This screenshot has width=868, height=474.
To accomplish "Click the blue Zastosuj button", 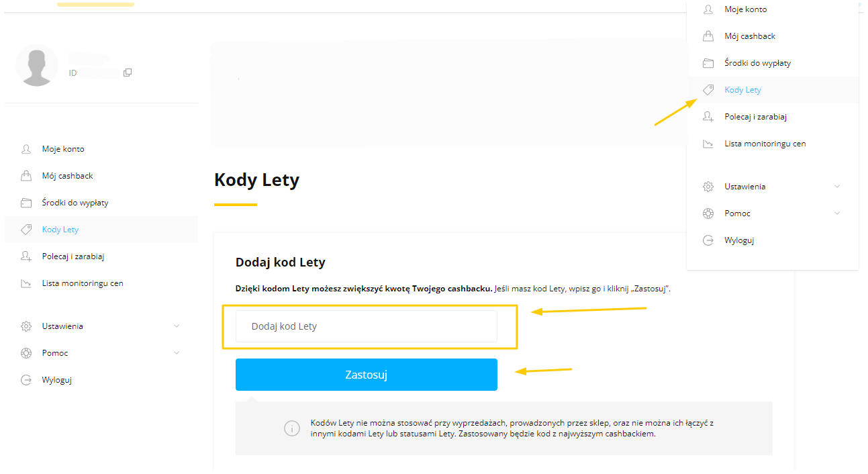I will coord(367,375).
